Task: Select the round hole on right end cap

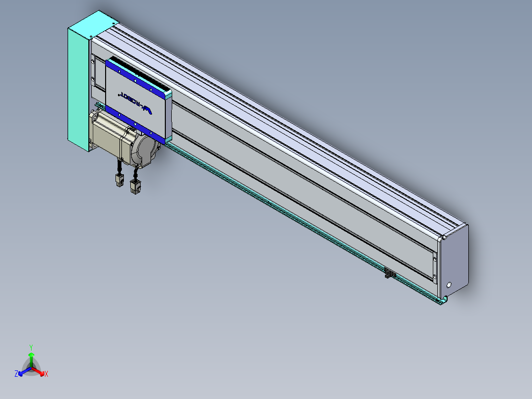Action: (449, 285)
